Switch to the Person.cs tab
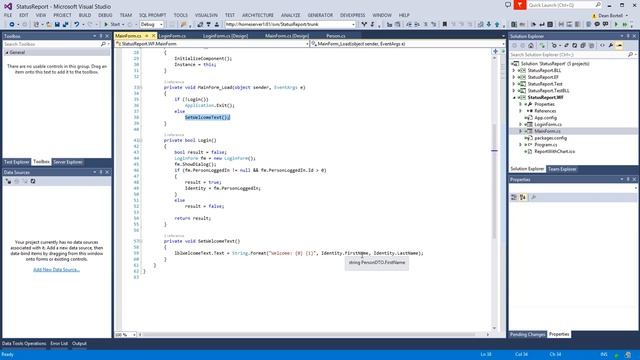 point(336,36)
